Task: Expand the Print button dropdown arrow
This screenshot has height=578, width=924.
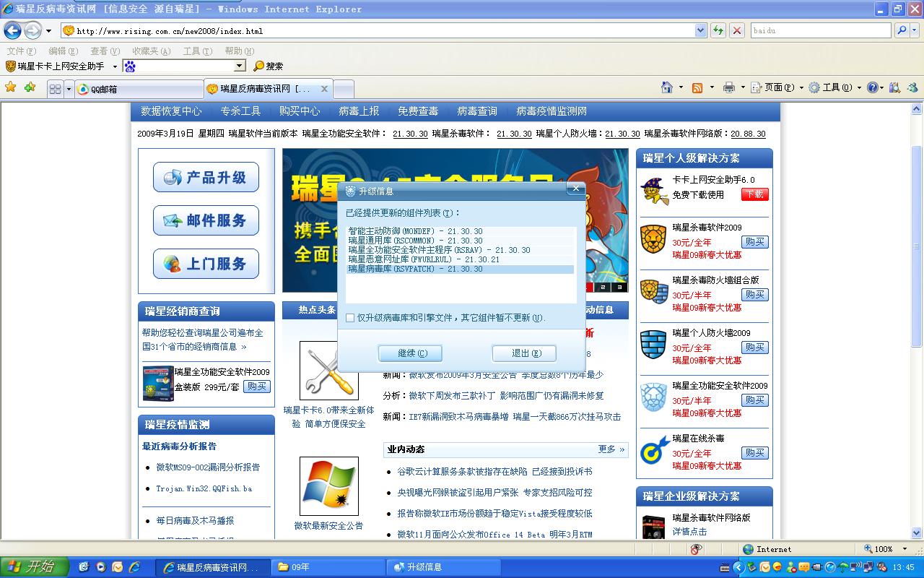Action: tap(742, 87)
